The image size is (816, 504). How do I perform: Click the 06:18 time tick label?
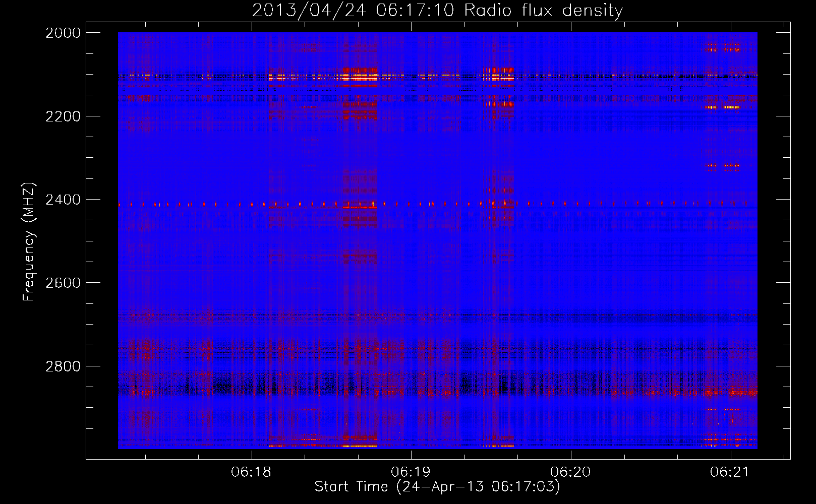[251, 472]
